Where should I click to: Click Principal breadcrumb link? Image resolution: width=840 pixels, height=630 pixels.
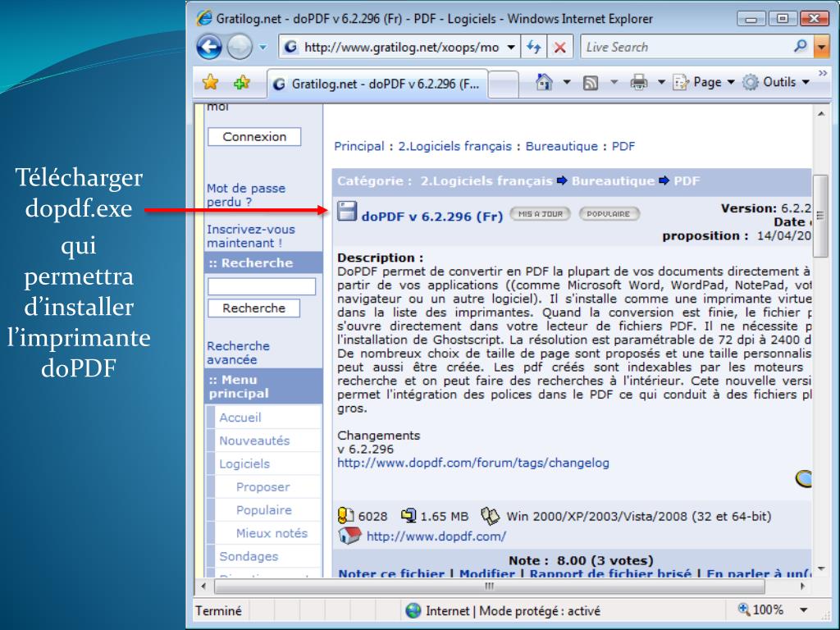(359, 146)
